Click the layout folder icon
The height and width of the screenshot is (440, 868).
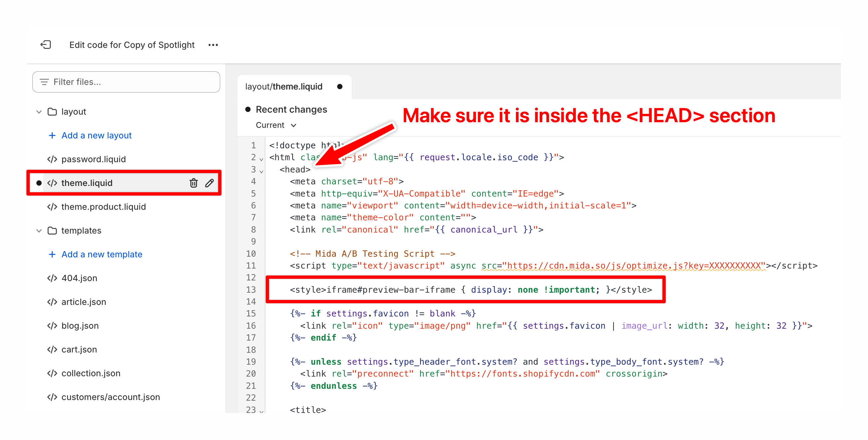[52, 112]
